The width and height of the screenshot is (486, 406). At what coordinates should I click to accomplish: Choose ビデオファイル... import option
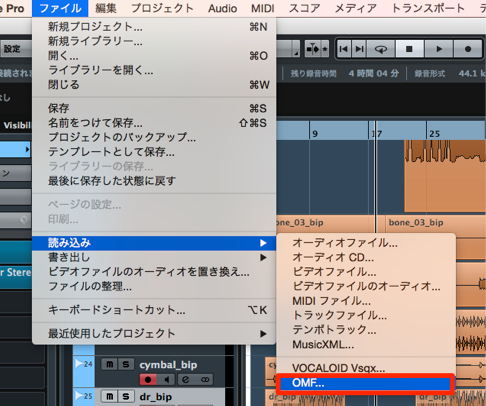click(366, 272)
